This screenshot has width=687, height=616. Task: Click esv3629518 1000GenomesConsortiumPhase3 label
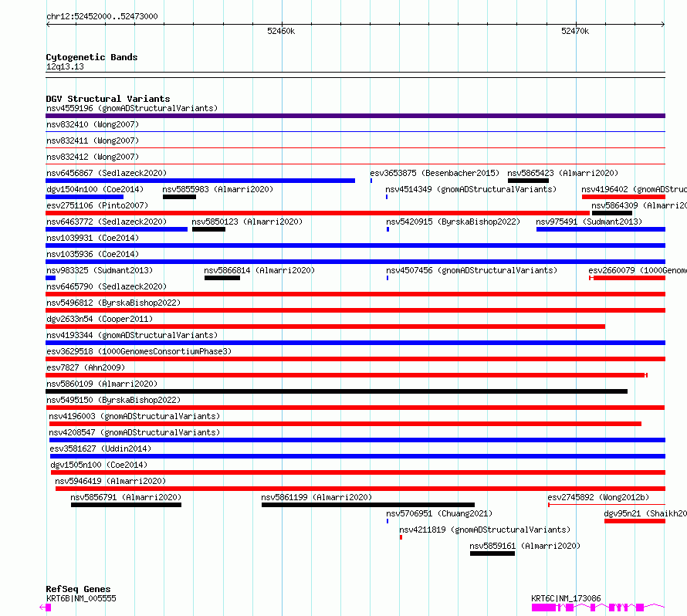coord(139,351)
